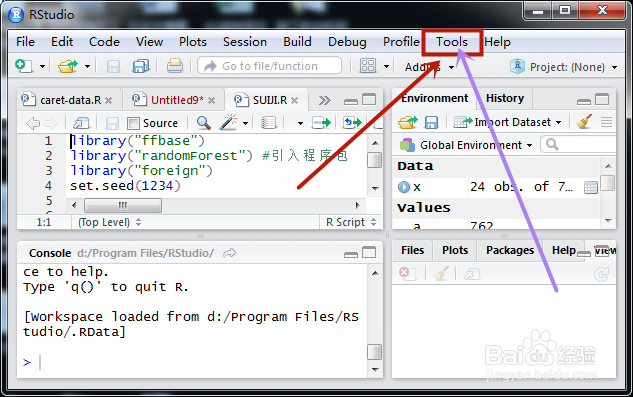Open the R Script file type selector
The width and height of the screenshot is (633, 397).
click(351, 222)
